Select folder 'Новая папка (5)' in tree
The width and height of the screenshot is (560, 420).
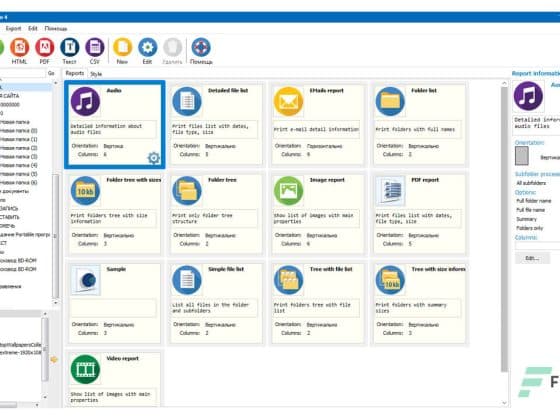tap(19, 174)
